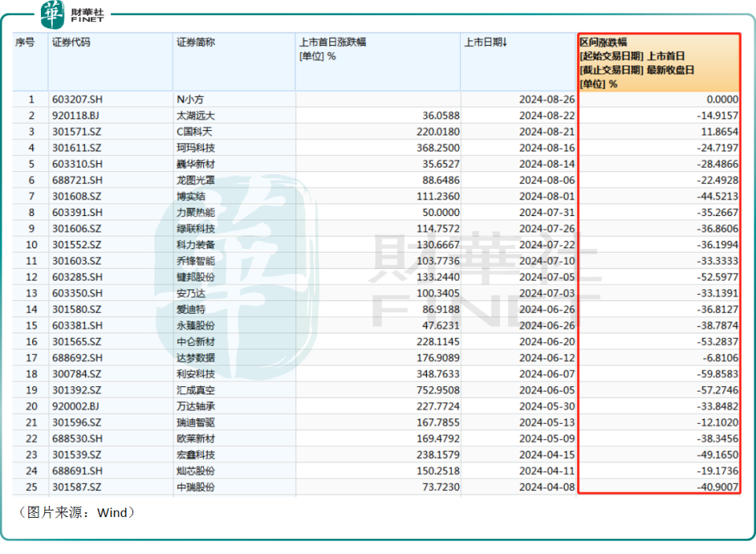Screen dimensions: 756x554
Task: Click security name 珂玛科技
Action: click(196, 148)
